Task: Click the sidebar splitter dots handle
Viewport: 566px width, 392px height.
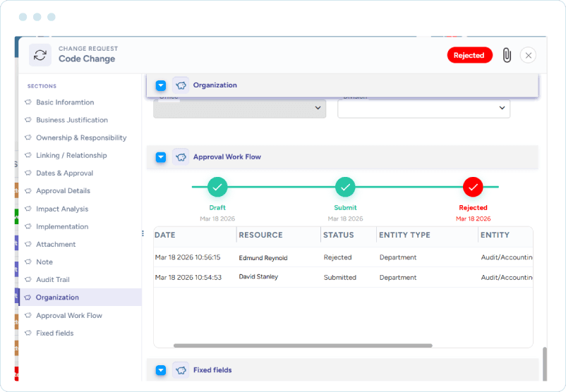Action: tap(143, 233)
